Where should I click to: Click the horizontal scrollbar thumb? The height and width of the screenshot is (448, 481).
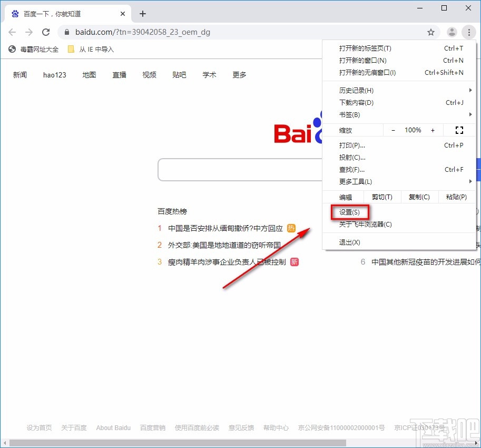[178, 443]
